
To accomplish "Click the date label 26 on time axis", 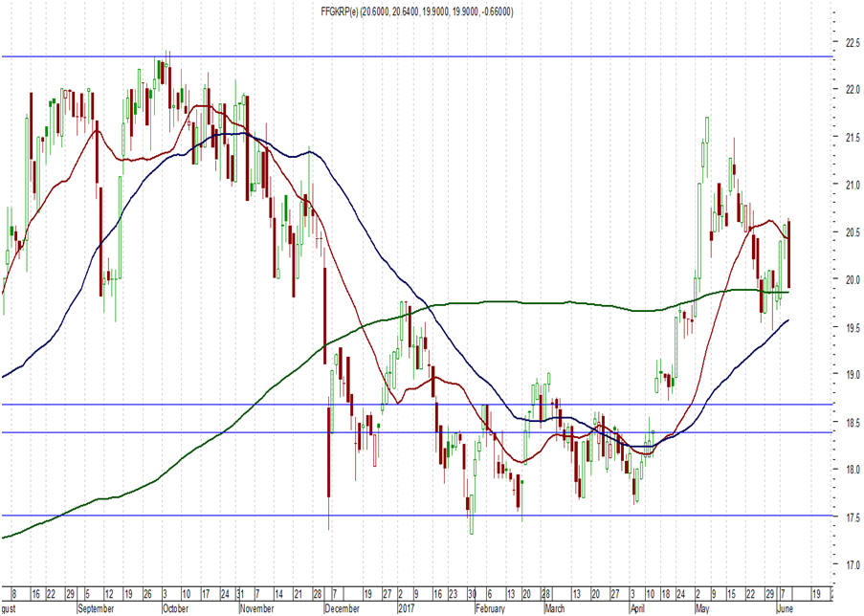I will (147, 595).
